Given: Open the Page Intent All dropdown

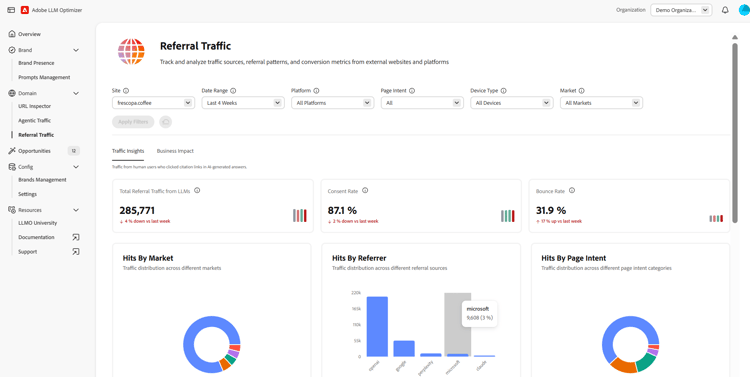Looking at the screenshot, I should (422, 103).
